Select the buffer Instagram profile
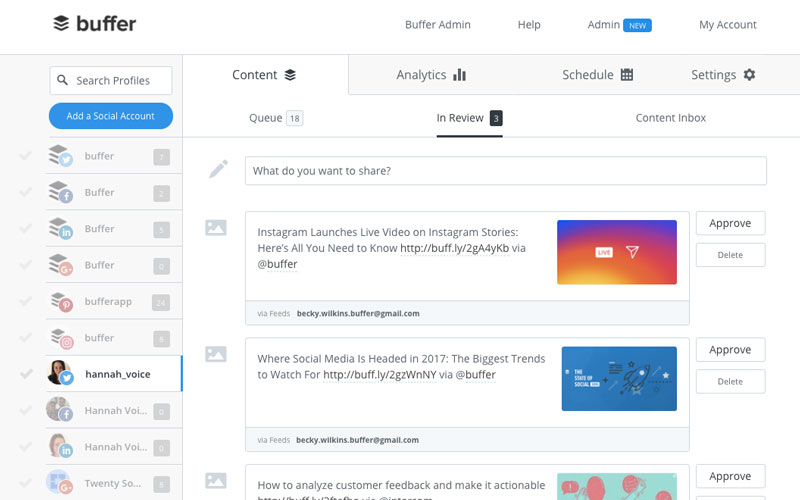 click(x=100, y=338)
